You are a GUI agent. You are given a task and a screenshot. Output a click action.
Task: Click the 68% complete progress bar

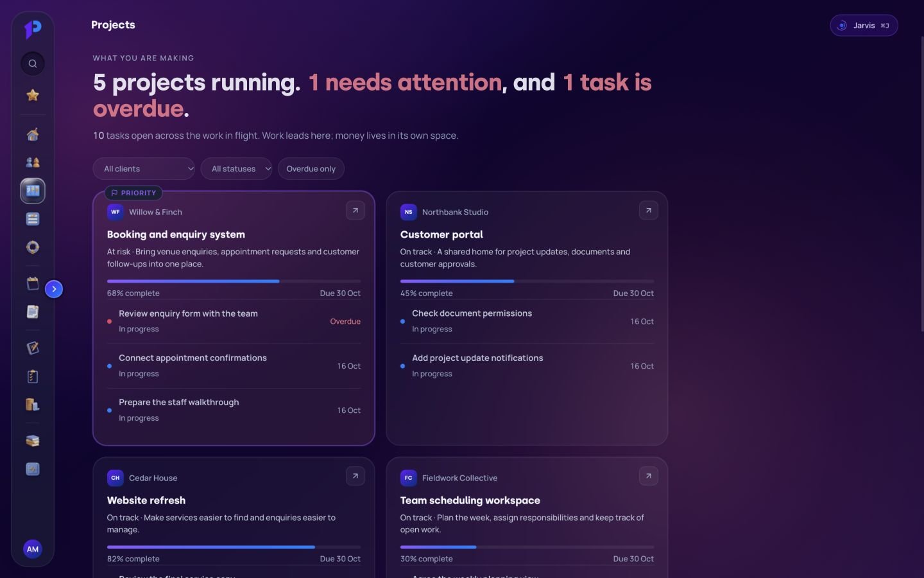tap(234, 281)
